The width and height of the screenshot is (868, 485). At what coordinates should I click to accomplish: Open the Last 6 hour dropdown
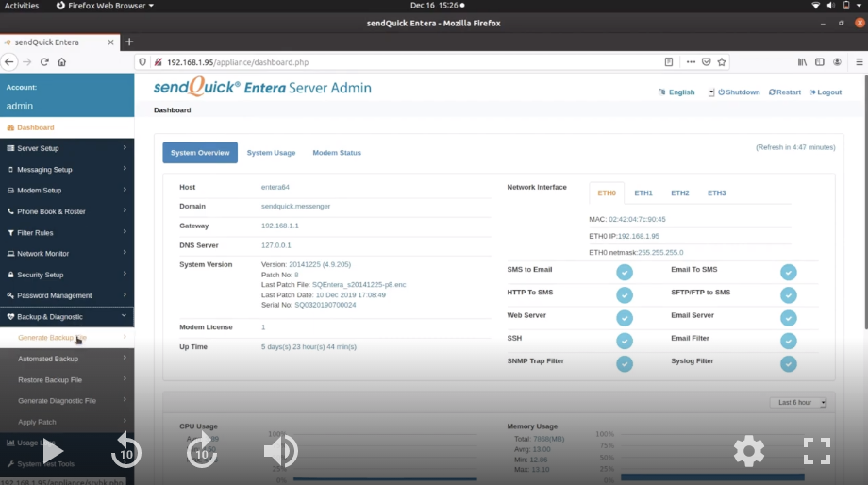798,403
